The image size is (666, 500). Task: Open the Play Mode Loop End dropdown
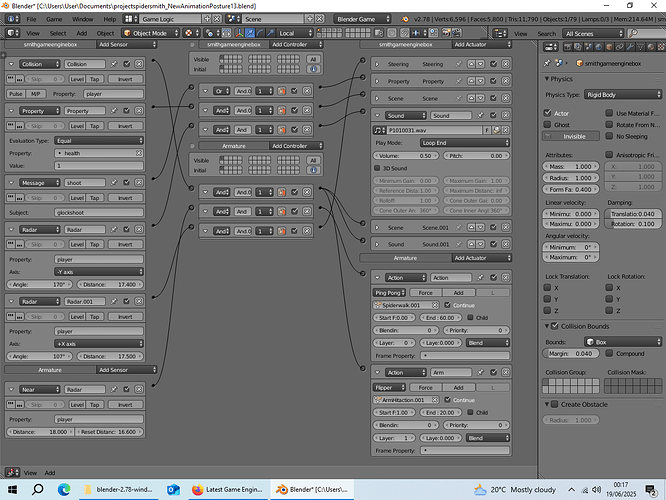click(x=465, y=143)
